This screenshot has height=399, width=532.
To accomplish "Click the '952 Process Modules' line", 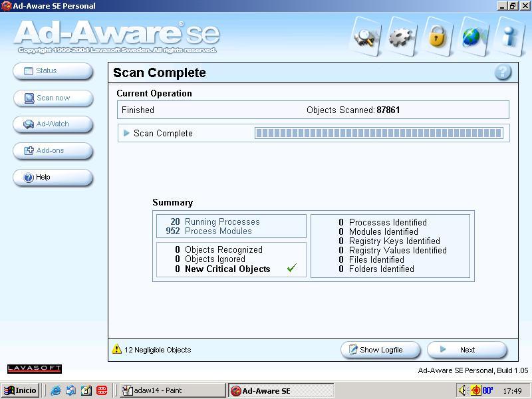I will (209, 231).
